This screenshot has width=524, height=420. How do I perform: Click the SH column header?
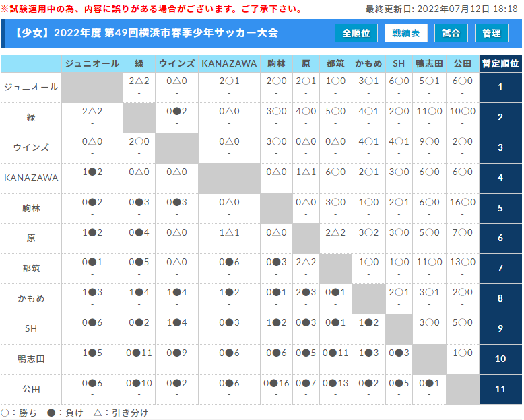tap(399, 64)
